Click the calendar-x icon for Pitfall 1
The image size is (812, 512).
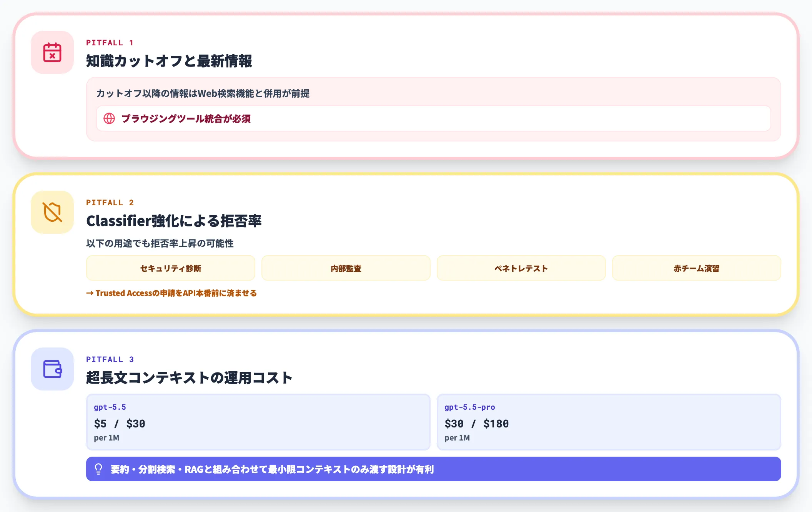[x=52, y=52]
